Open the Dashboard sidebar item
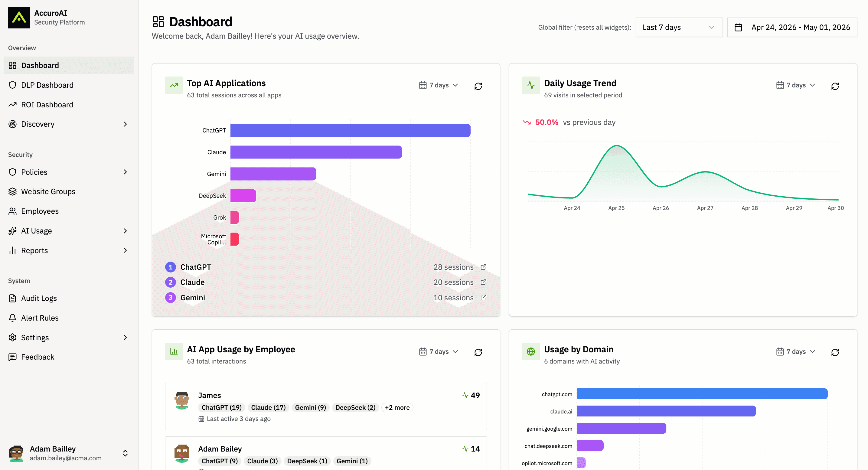The width and height of the screenshot is (868, 470). pos(69,65)
